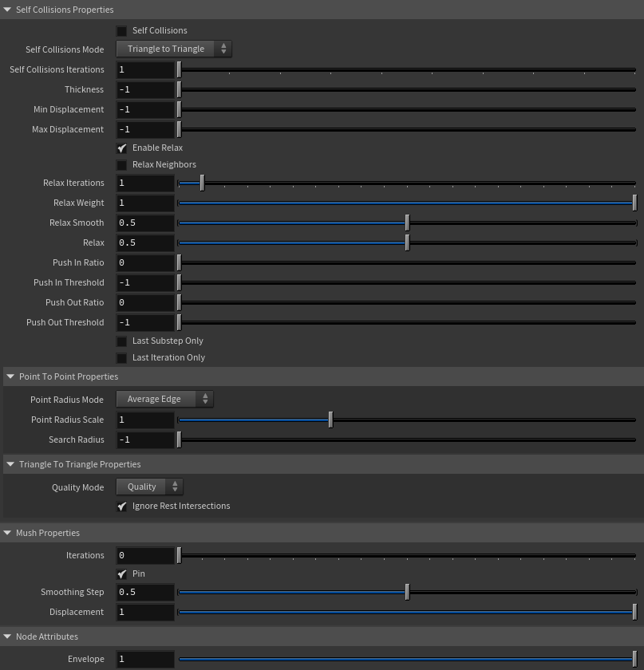
Task: Enable the Relax Neighbors checkbox
Action: (x=122, y=165)
